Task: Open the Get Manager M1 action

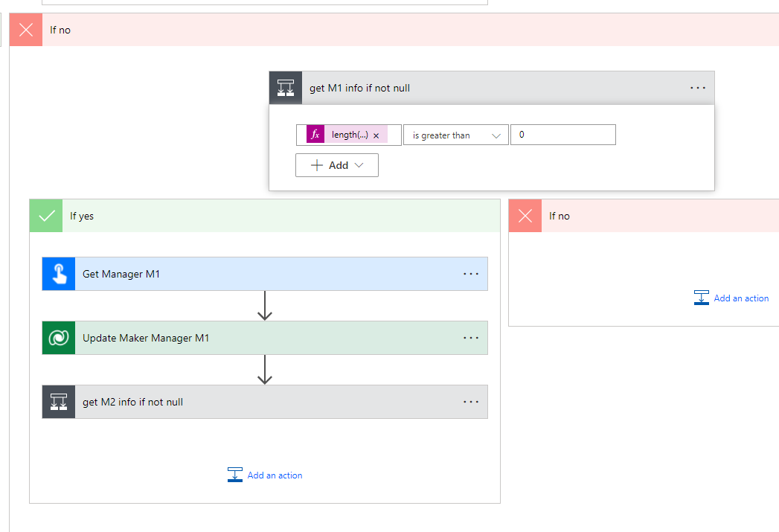Action: tap(265, 274)
